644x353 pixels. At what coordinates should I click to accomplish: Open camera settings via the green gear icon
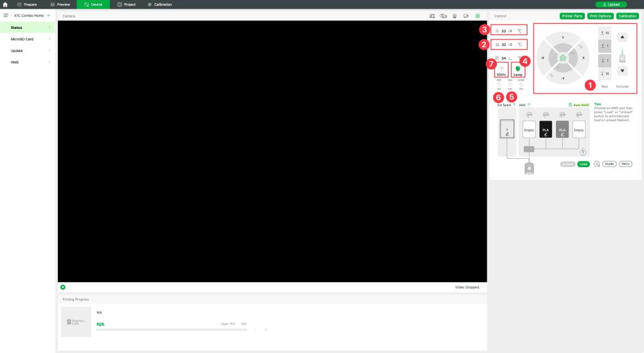[478, 16]
